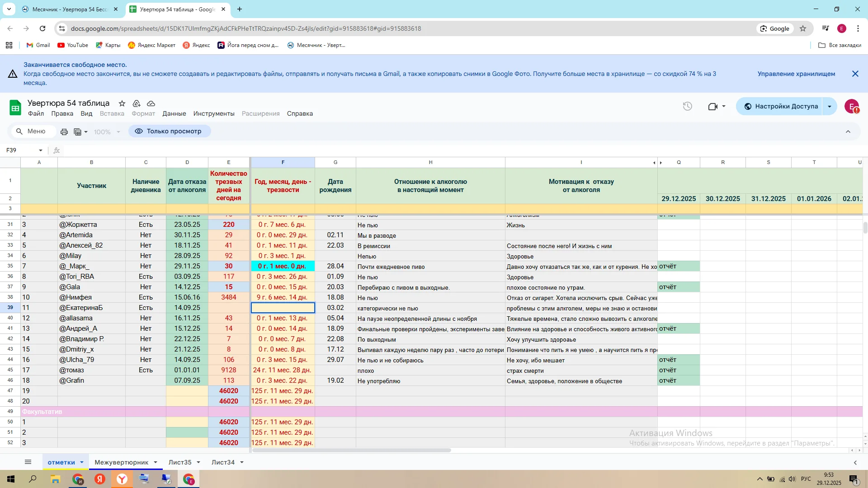Open dropdown next to Настройки Доступа
This screenshot has height=488, width=868.
click(830, 107)
